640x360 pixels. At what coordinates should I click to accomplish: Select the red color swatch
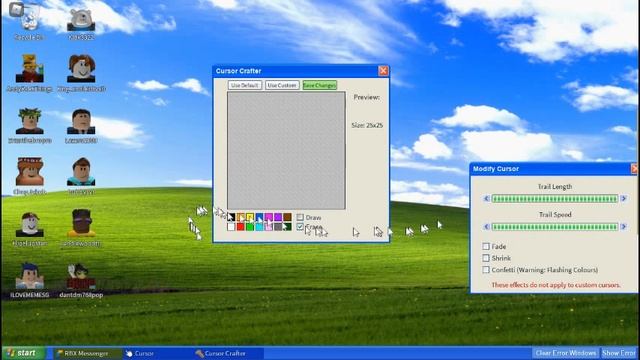click(240, 227)
